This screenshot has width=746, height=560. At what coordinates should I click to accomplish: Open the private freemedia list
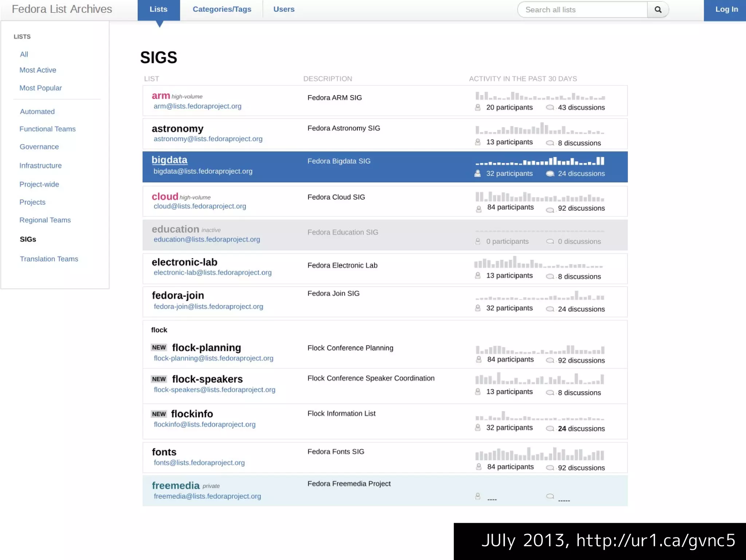(x=176, y=485)
